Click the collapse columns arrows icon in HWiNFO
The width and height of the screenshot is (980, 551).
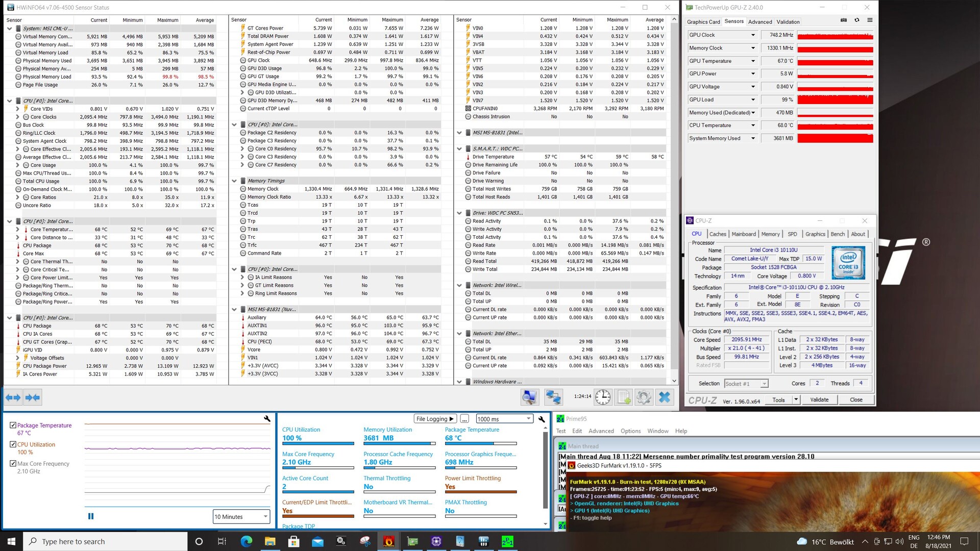[33, 397]
